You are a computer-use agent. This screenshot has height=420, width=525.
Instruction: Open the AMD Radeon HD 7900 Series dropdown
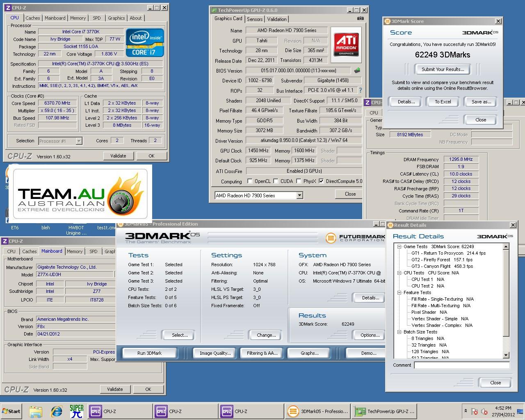299,195
